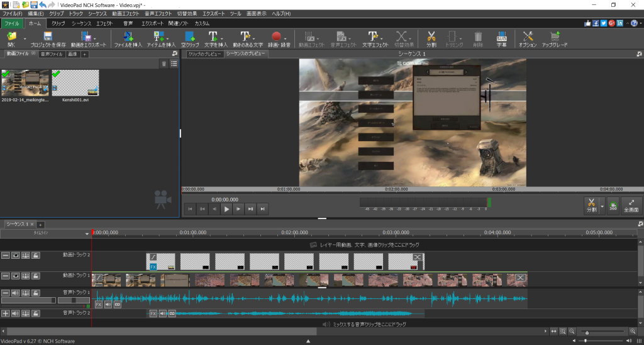Click the FX icon on 音声トラック 2 clip
Screen dimensions: 644x345
click(x=153, y=313)
